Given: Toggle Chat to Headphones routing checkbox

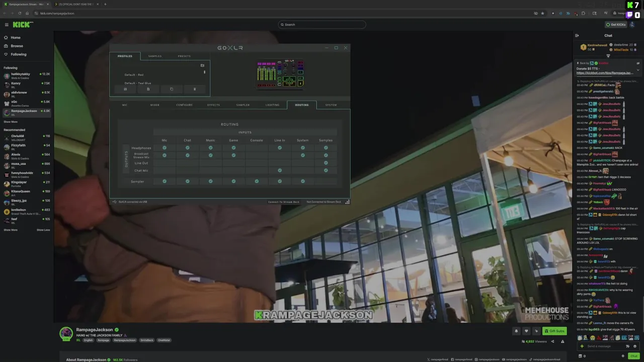Looking at the screenshot, I should pyautogui.click(x=188, y=148).
